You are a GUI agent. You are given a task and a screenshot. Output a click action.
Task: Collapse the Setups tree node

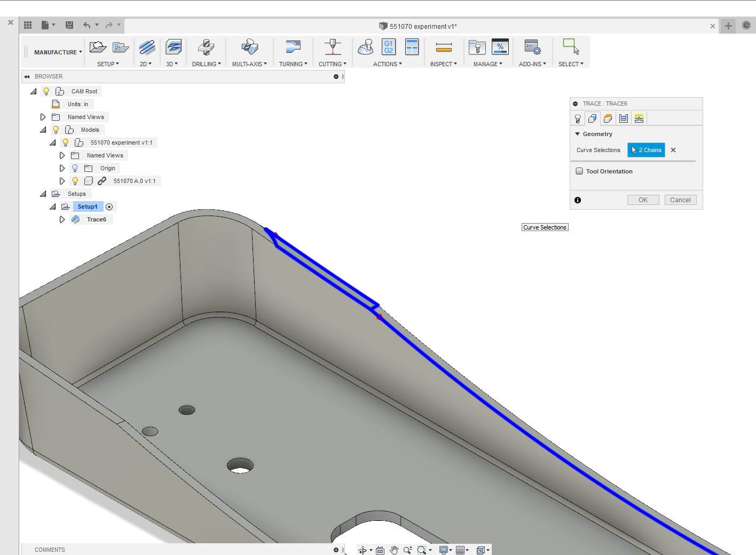tap(43, 194)
